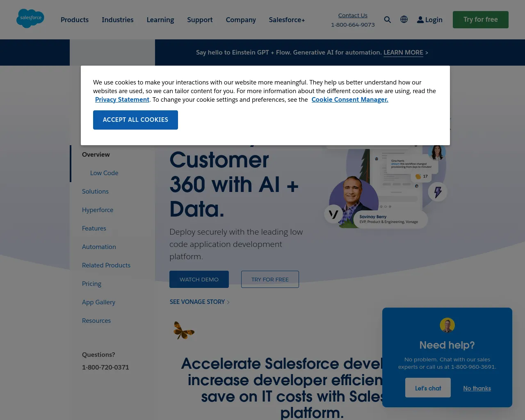
Task: Open the SEE VONAGE STORY link
Action: click(x=200, y=302)
